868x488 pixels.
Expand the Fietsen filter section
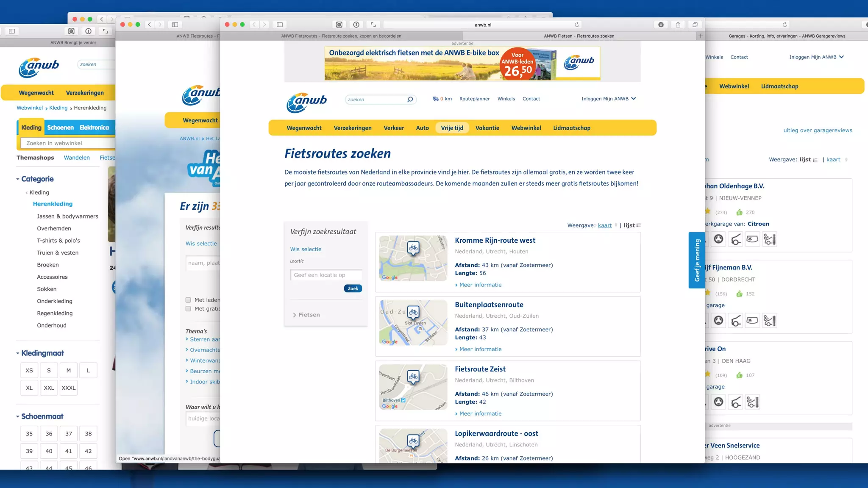[306, 315]
